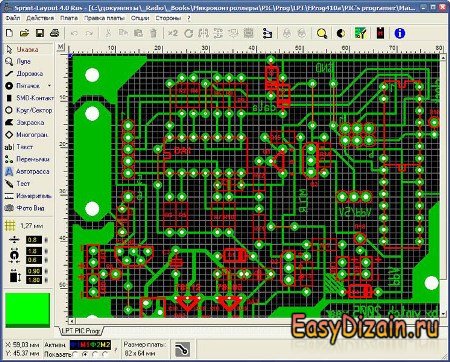The image size is (450, 362).
Task: Click the magnifier zoom icon in the toolbar
Action: pyautogui.click(x=322, y=33)
